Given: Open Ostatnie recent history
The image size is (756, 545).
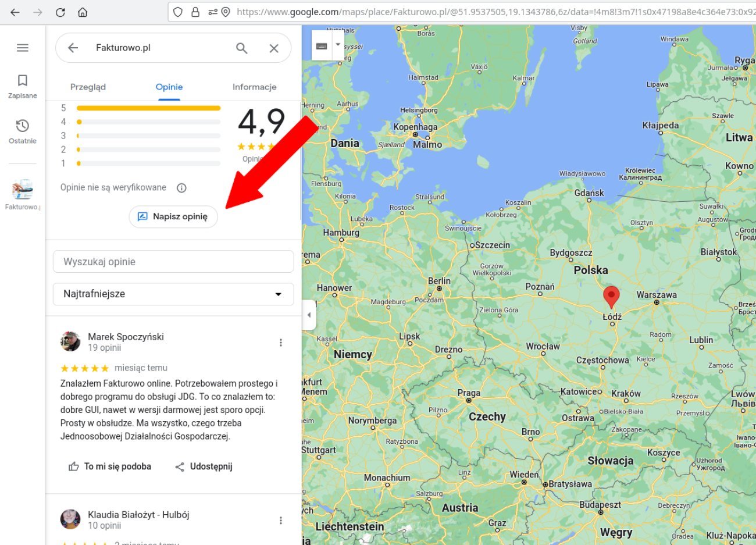Looking at the screenshot, I should point(23,131).
